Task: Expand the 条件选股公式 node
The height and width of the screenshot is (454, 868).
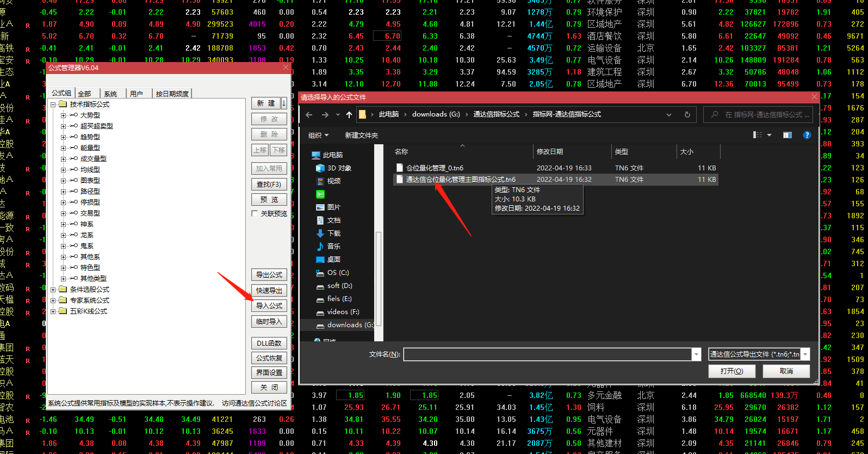Action: pyautogui.click(x=53, y=290)
